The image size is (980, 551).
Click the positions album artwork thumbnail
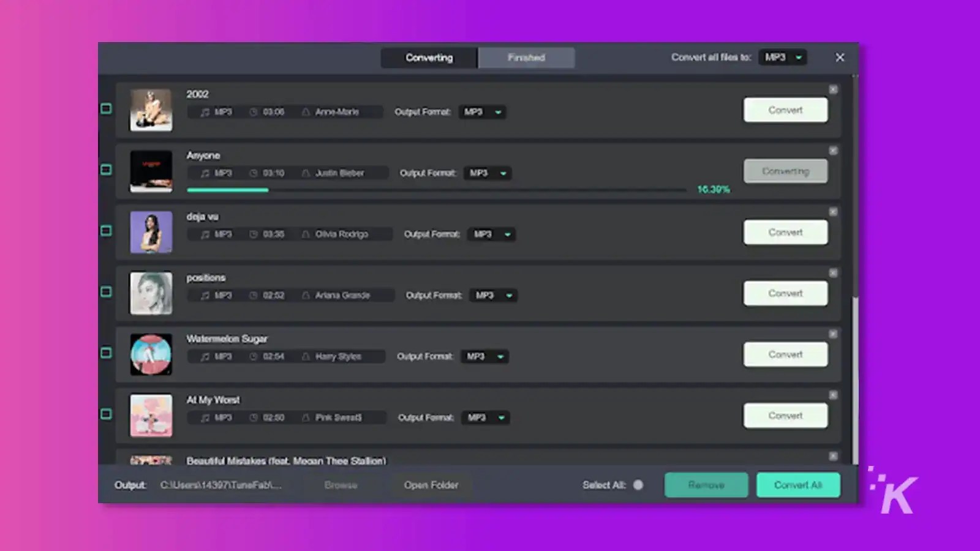[x=151, y=293]
